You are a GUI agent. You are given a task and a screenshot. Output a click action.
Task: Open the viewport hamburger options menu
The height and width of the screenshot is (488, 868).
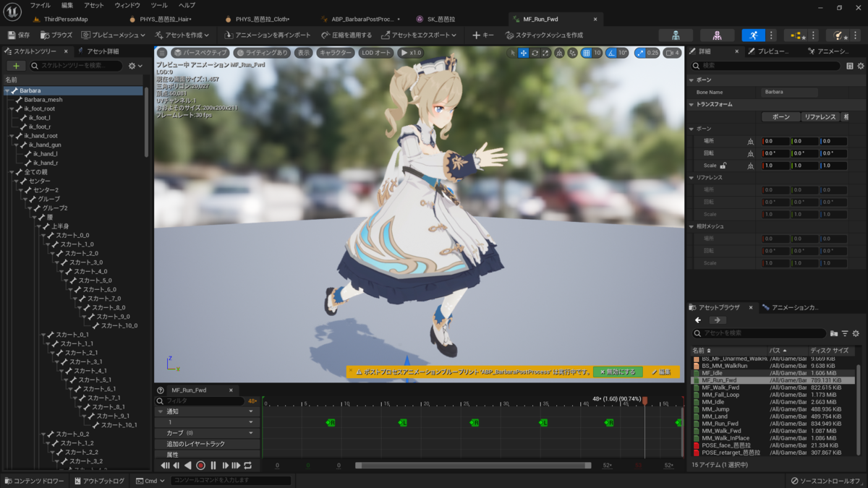tap(162, 53)
